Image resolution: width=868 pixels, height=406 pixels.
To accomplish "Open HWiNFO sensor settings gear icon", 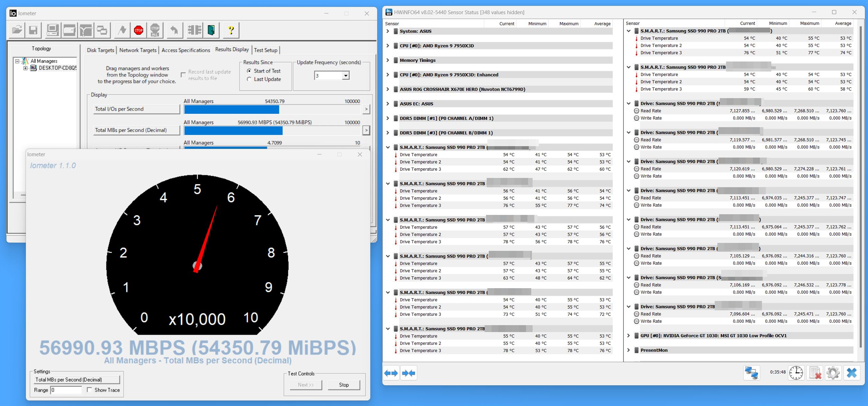I will coord(833,373).
